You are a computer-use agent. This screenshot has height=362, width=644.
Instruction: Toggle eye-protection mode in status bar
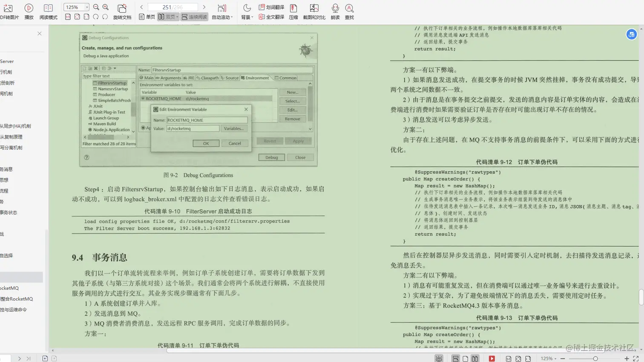439,359
